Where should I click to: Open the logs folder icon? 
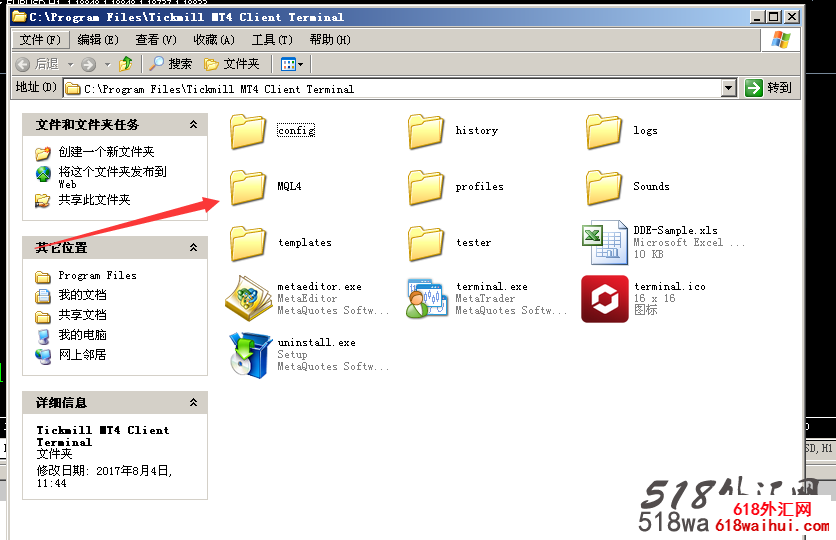coord(604,131)
